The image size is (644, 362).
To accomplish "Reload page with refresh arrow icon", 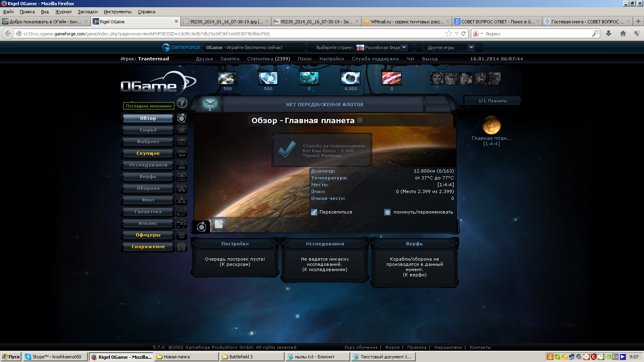I will (x=464, y=33).
